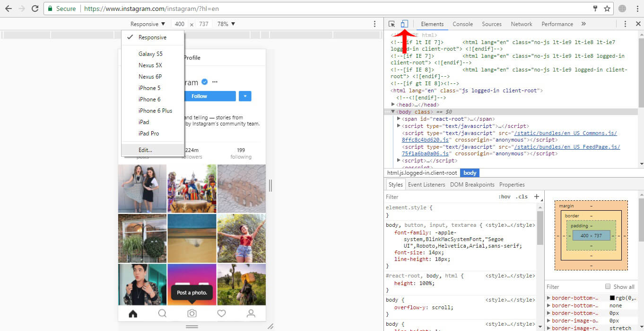Screen dimensions: 644x331
Task: Collapse the body element node
Action: click(393, 112)
